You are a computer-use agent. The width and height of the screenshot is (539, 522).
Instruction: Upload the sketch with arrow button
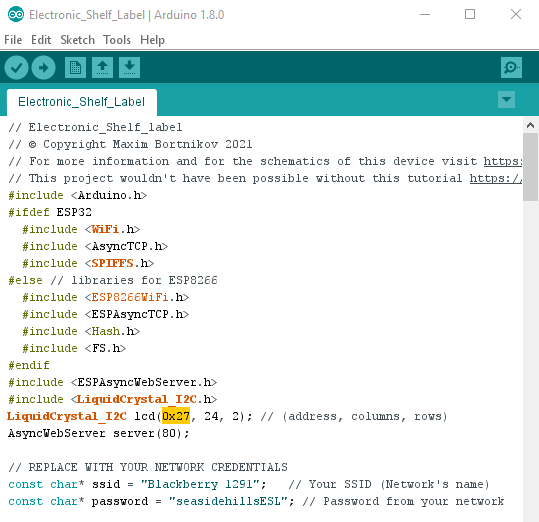(43, 68)
